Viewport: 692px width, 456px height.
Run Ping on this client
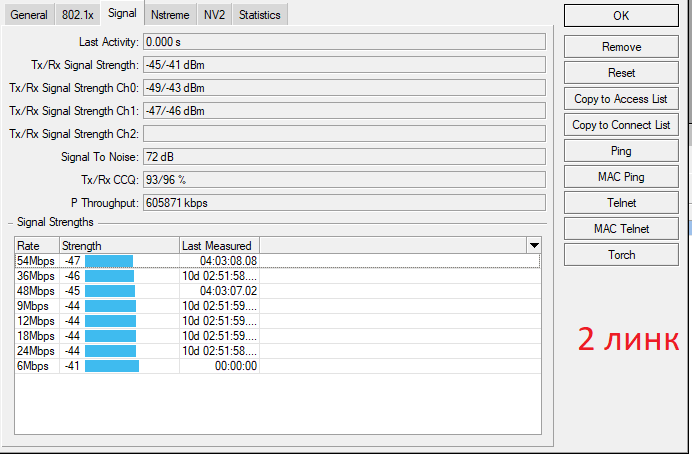coord(621,151)
